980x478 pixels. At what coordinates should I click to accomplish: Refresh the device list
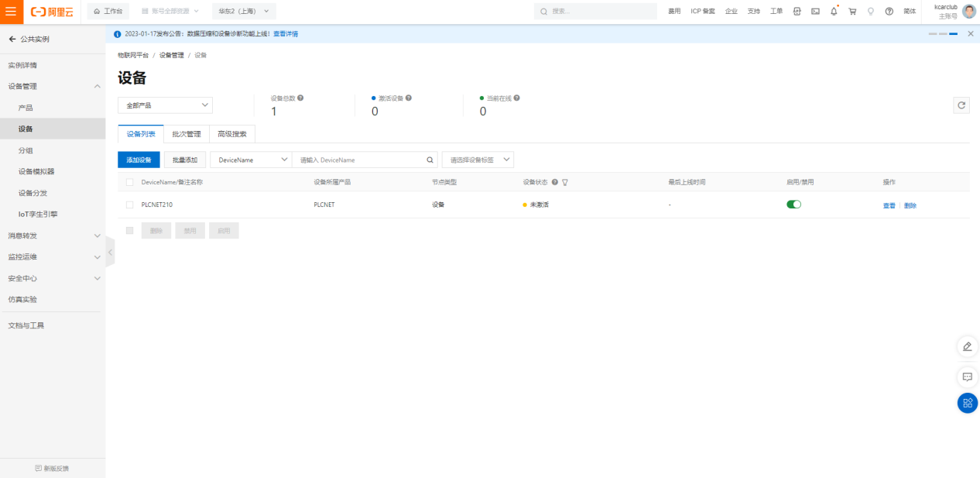(x=961, y=105)
